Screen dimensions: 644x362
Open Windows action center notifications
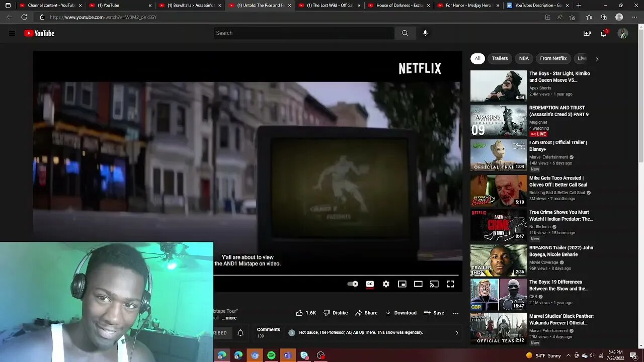[x=633, y=355]
